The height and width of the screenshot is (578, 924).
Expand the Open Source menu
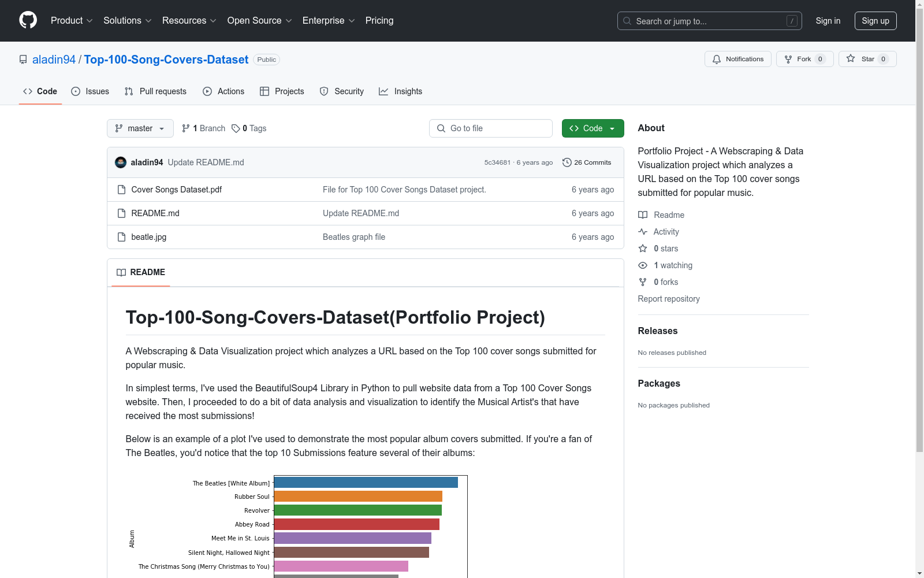pyautogui.click(x=260, y=20)
